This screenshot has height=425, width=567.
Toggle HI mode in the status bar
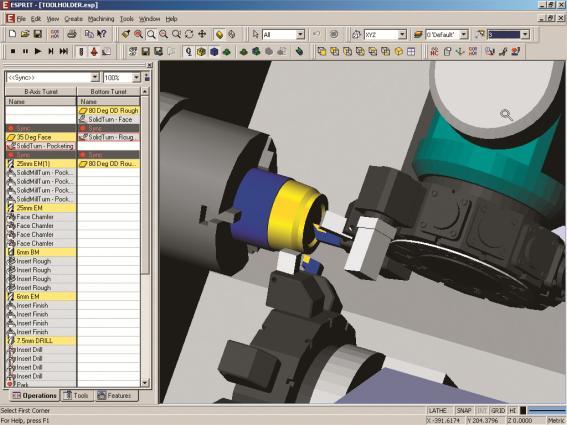click(x=512, y=411)
